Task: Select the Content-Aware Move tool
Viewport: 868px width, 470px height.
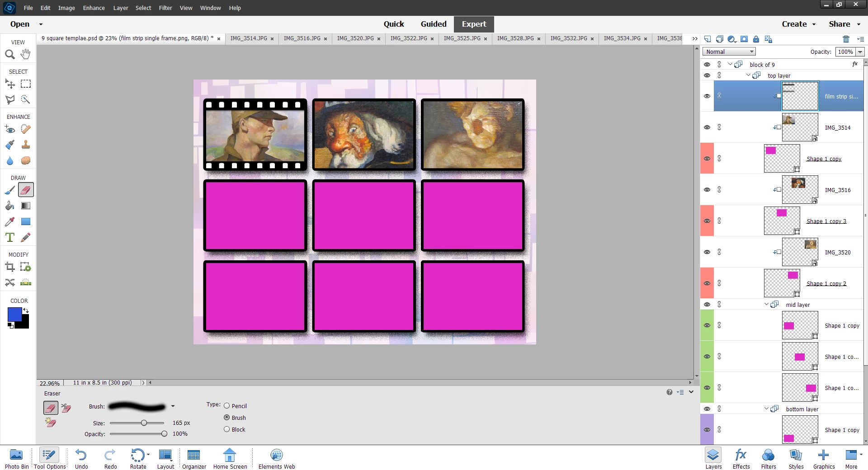Action: point(10,282)
